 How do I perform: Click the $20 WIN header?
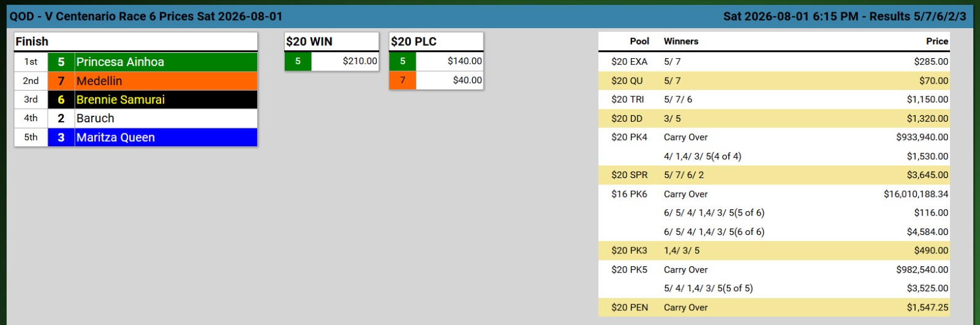click(309, 42)
